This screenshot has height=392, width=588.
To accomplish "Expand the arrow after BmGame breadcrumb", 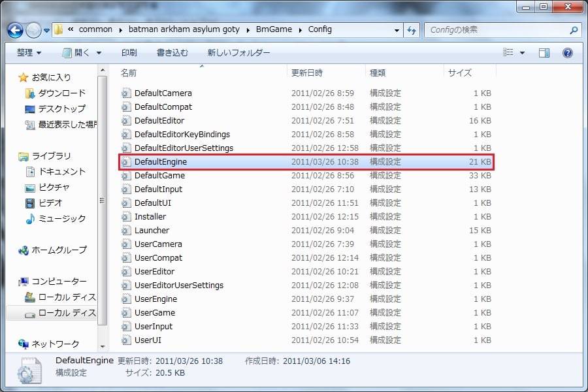I will point(301,30).
